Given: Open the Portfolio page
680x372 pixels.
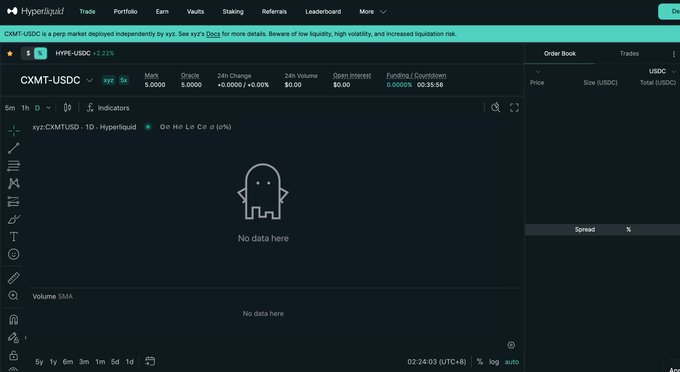Looking at the screenshot, I should click(x=125, y=12).
